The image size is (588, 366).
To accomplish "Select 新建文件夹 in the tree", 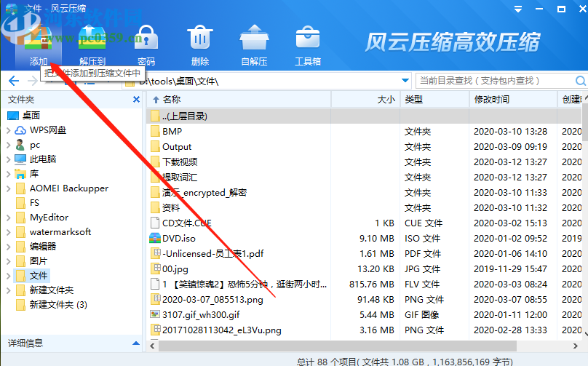I will click(x=52, y=290).
